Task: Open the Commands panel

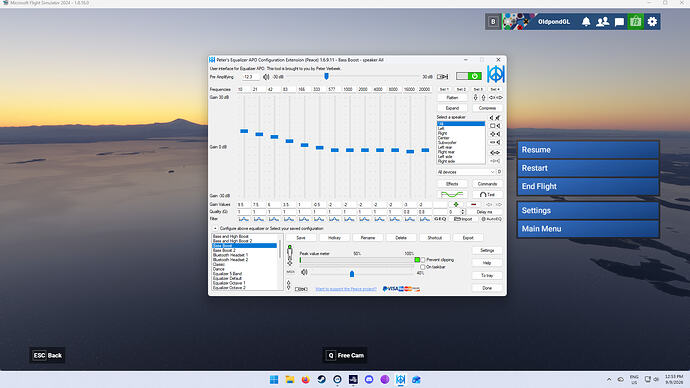Action: click(x=487, y=184)
